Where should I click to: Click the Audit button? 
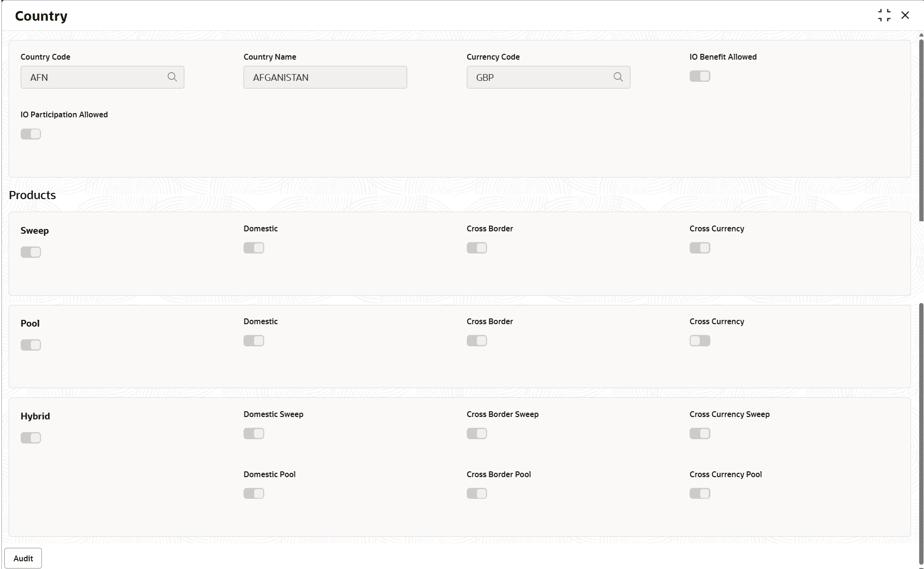point(23,558)
